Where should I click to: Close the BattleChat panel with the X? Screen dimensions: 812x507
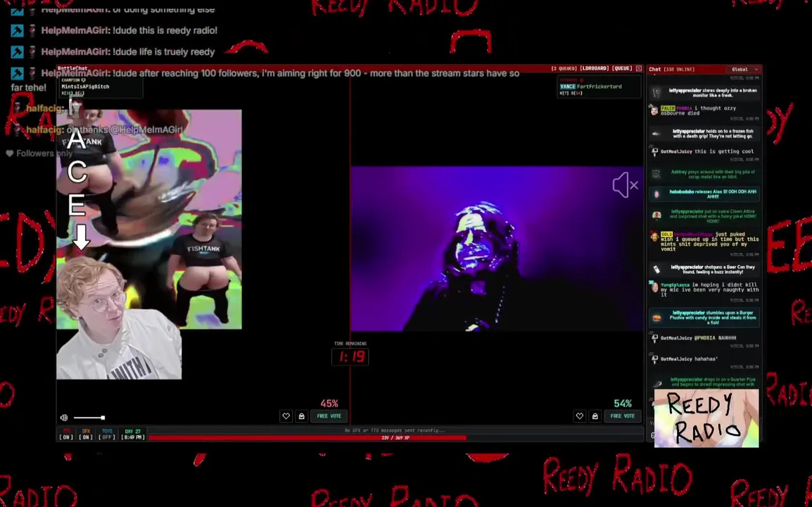point(638,68)
